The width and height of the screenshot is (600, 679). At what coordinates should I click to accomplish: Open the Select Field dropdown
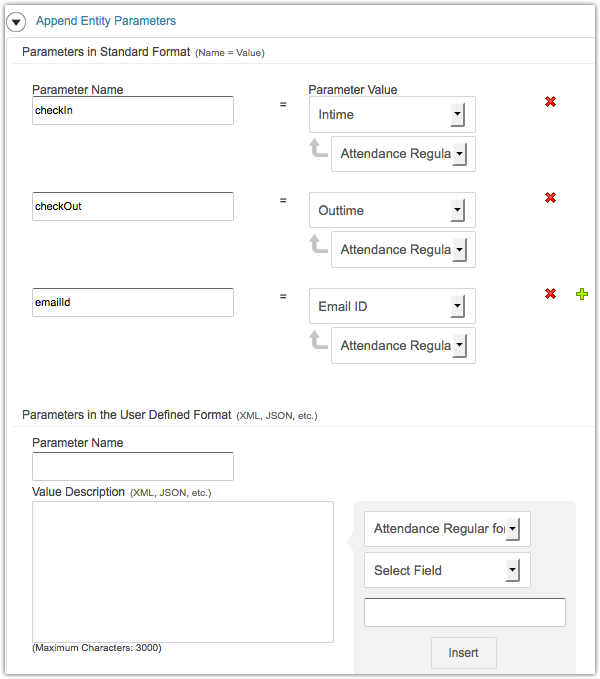(447, 570)
